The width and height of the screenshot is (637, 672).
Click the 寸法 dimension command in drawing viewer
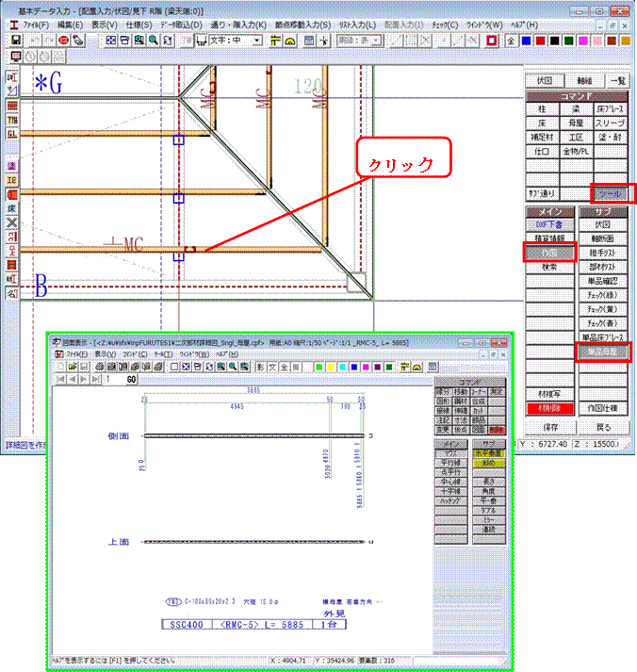461,420
